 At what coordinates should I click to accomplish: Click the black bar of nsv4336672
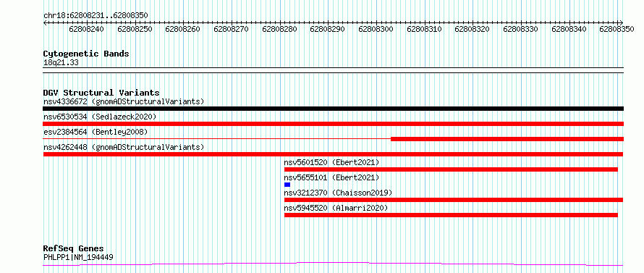pos(334,109)
